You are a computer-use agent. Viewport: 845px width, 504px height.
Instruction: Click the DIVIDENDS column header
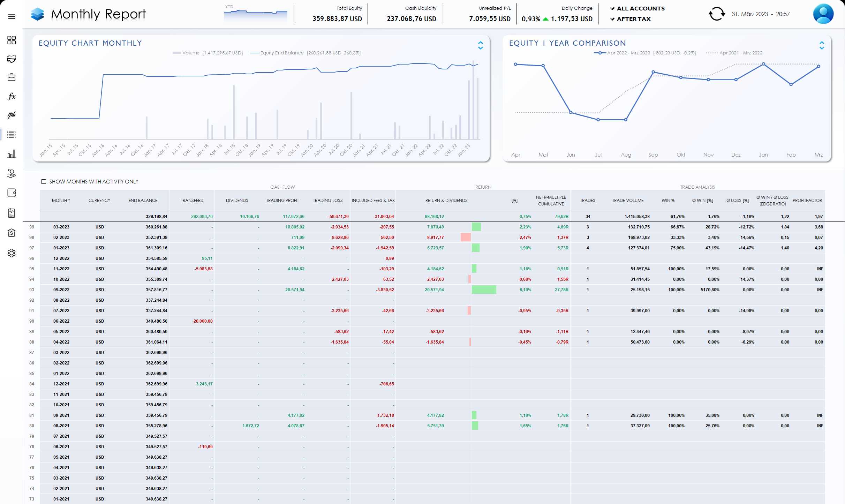pos(237,200)
